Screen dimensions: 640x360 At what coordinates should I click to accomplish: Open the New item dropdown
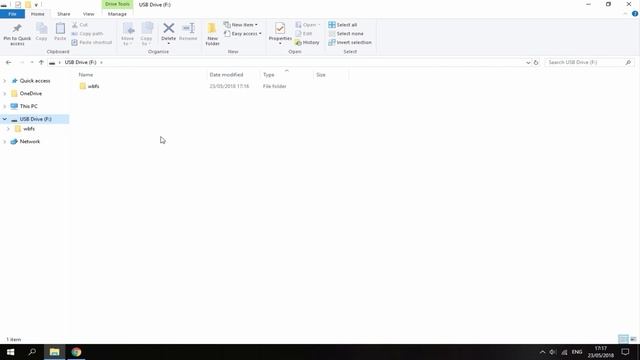[x=241, y=25]
